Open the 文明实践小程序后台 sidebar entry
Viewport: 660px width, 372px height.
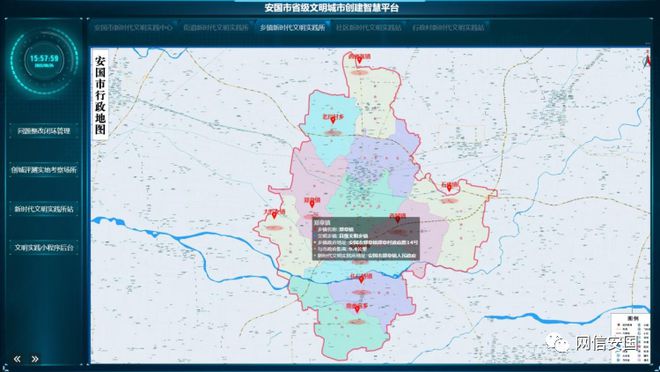point(44,247)
